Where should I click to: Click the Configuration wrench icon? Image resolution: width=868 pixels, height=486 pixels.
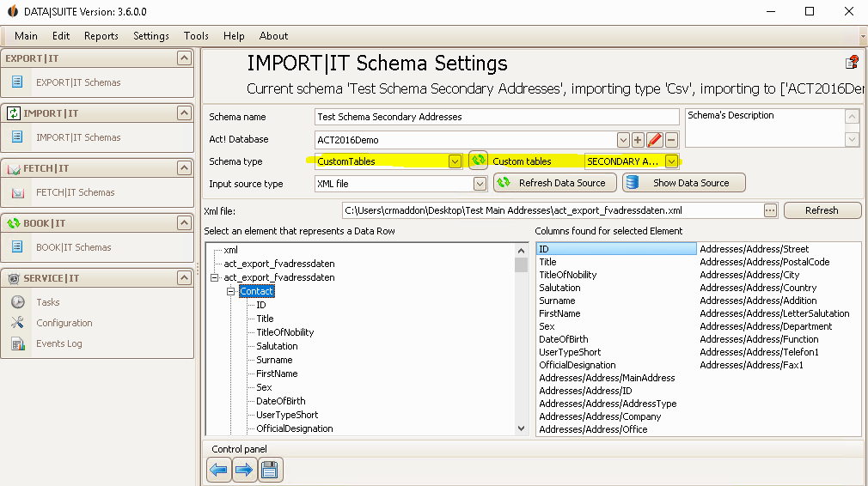pyautogui.click(x=18, y=322)
